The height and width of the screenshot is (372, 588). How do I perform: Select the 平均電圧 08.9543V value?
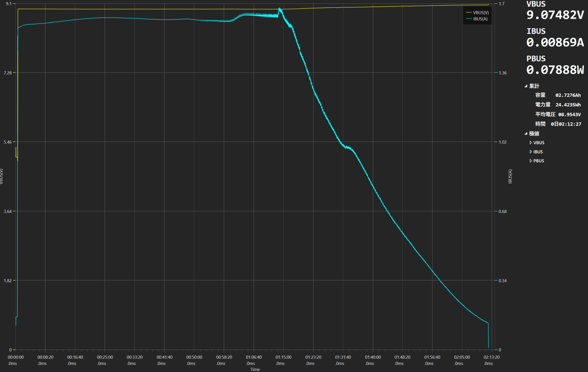tap(569, 114)
